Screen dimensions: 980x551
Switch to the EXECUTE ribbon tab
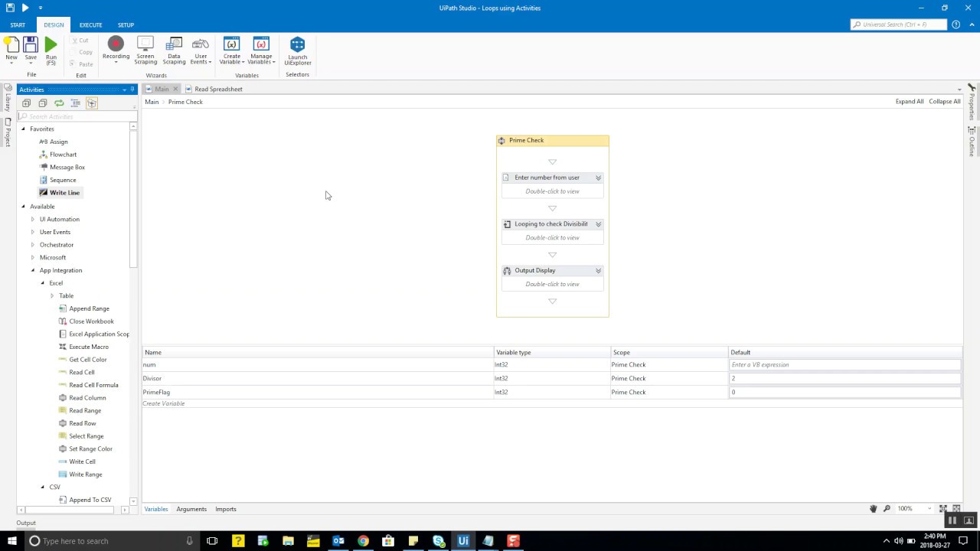(90, 25)
